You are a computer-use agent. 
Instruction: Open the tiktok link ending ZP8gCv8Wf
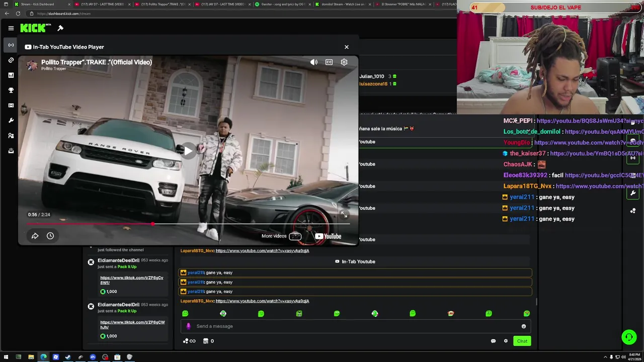coord(132,280)
